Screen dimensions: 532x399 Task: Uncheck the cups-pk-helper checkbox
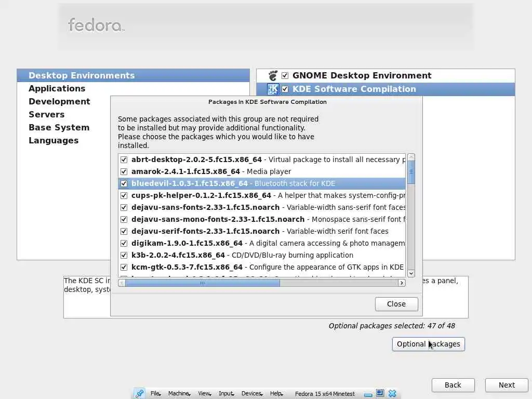[x=124, y=195]
